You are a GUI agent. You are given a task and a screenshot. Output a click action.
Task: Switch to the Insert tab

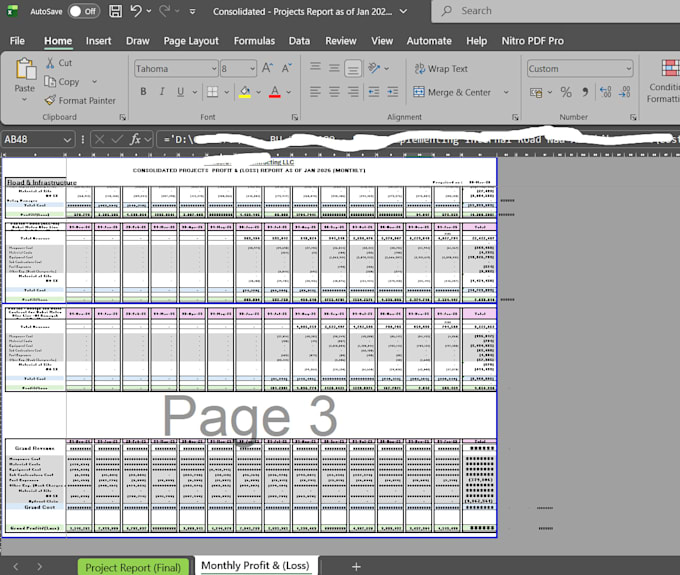point(98,41)
